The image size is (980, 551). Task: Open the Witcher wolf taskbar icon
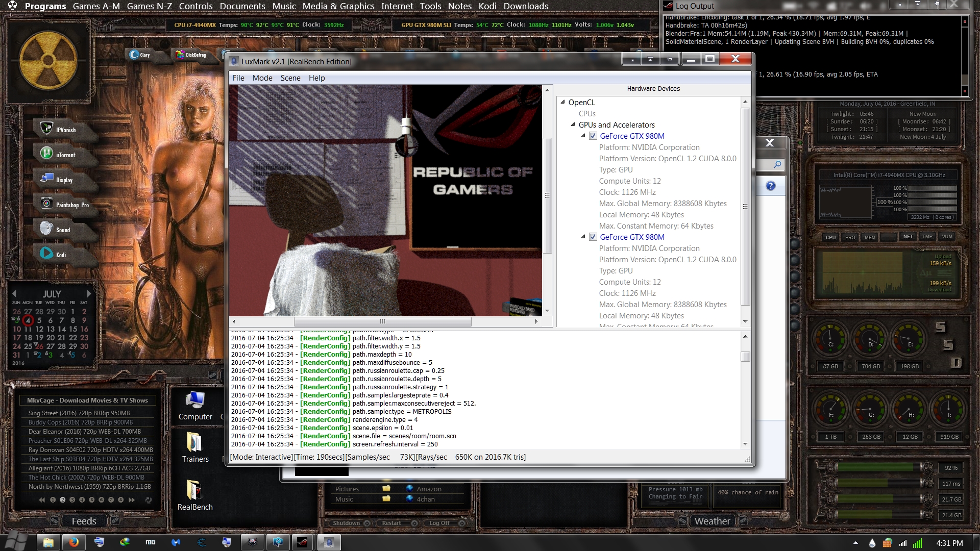pos(252,542)
